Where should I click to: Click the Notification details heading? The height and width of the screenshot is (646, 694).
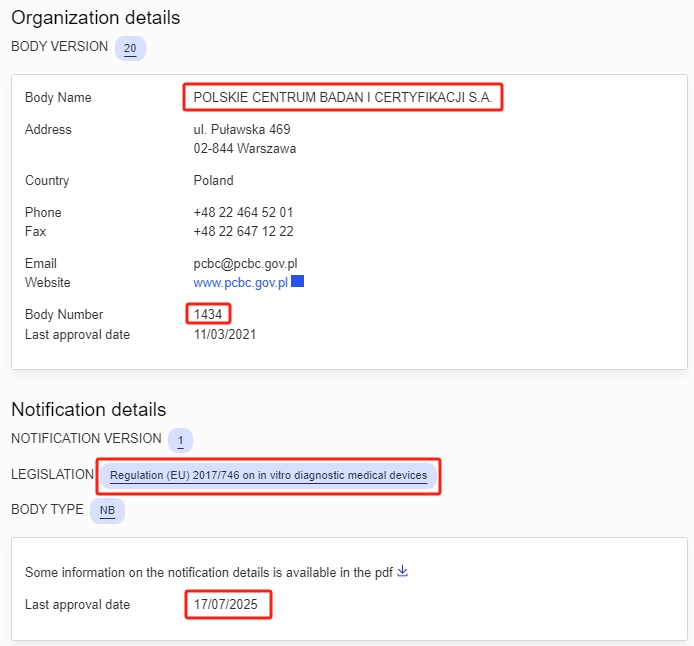click(89, 410)
